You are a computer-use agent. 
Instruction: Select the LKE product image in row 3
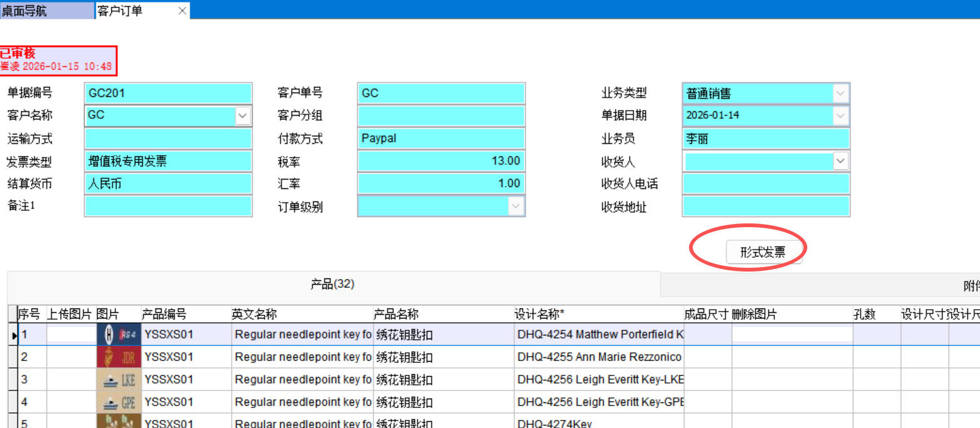coord(119,380)
